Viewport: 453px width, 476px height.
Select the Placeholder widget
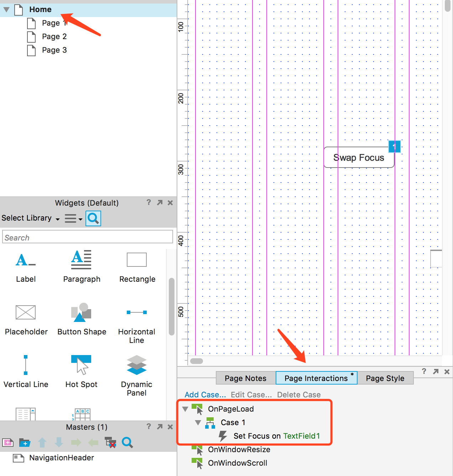point(26,313)
